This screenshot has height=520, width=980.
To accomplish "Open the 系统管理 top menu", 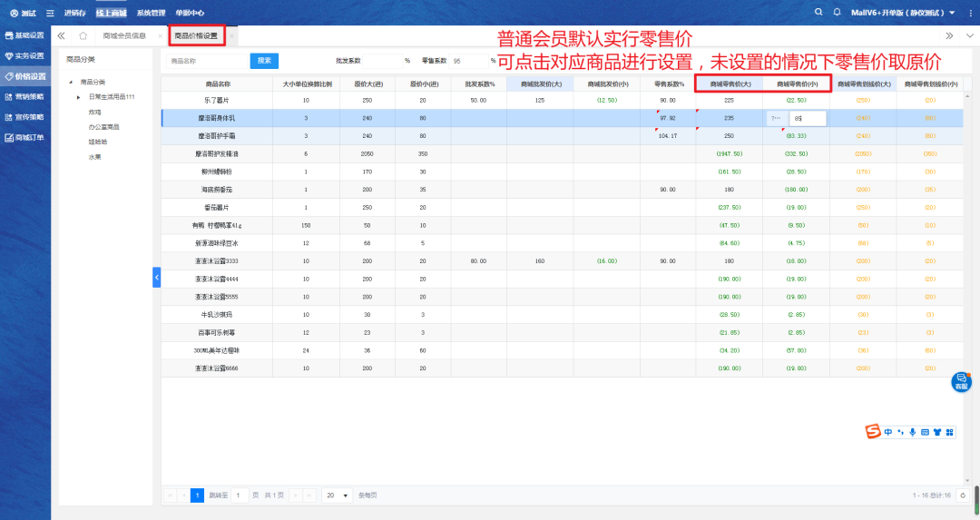I will (x=151, y=13).
